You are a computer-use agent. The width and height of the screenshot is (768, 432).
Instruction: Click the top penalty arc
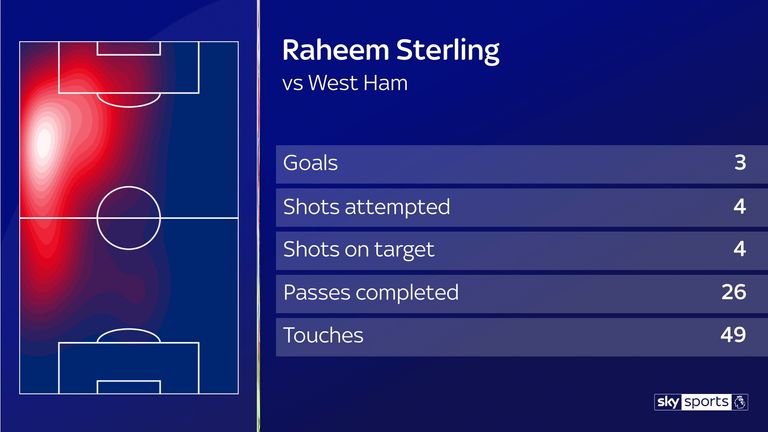coord(128,100)
